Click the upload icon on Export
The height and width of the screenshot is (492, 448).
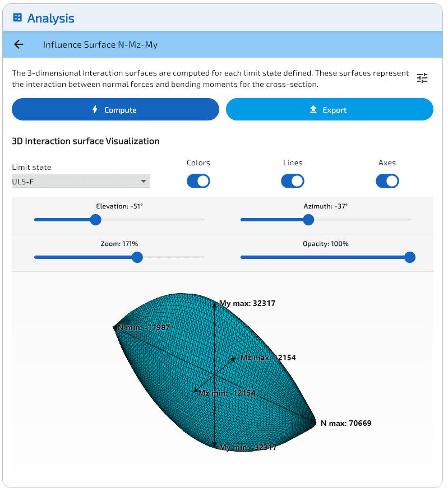click(x=313, y=110)
